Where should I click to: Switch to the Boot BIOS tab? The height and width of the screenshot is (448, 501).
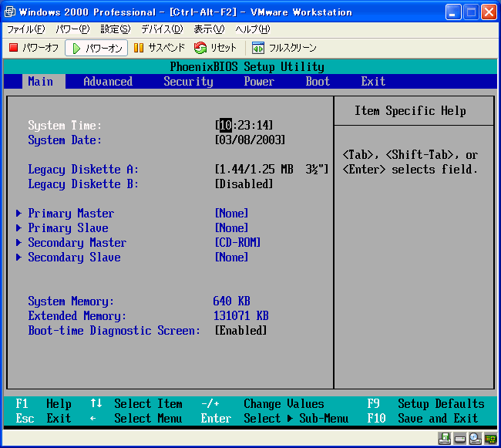tap(318, 82)
